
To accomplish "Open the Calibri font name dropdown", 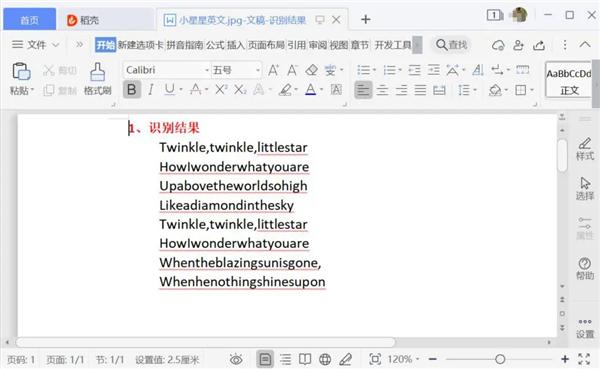I will (x=207, y=70).
